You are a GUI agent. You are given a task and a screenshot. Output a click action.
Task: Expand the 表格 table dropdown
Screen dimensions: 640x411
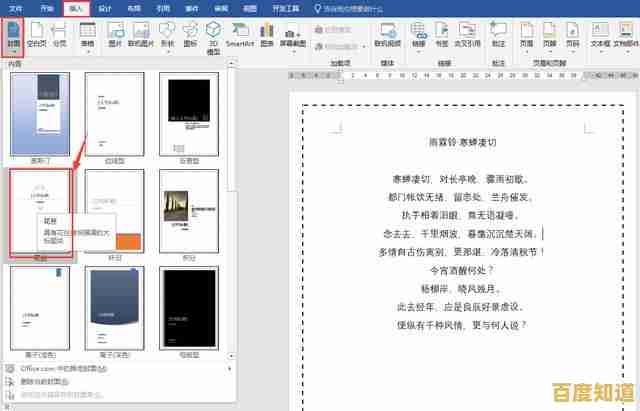[87, 36]
